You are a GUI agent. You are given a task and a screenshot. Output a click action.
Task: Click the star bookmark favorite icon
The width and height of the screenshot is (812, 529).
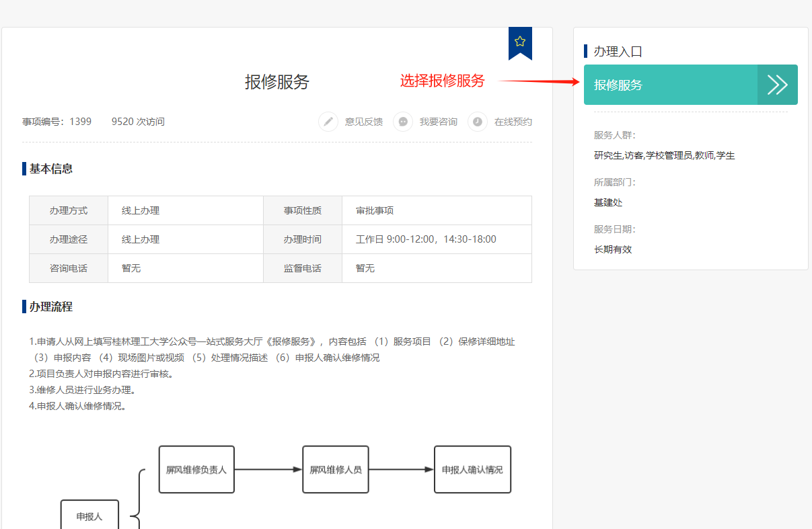(520, 42)
